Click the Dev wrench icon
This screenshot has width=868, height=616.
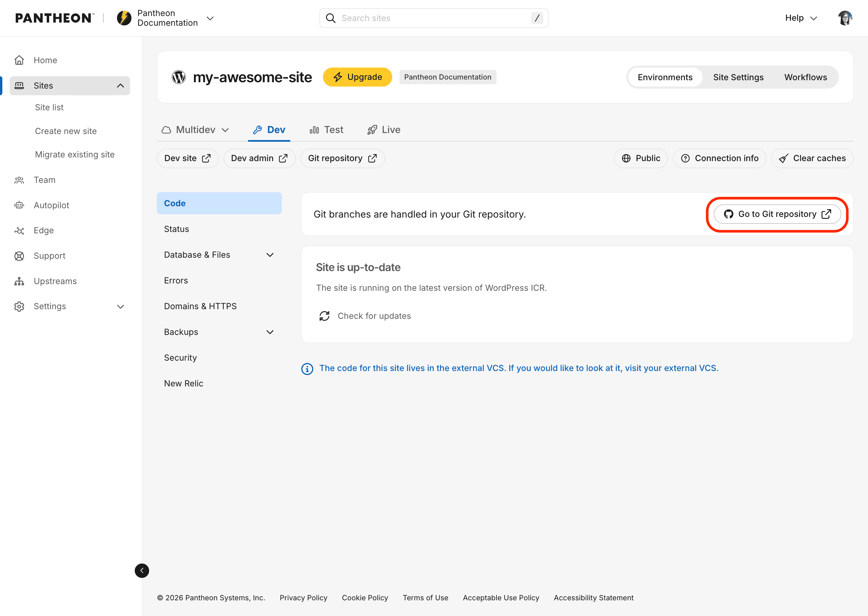point(257,130)
